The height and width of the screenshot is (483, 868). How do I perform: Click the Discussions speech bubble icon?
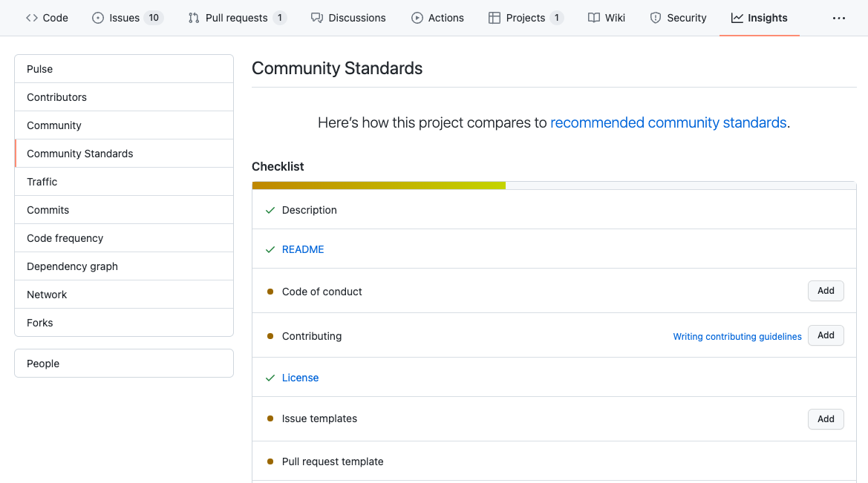point(317,18)
